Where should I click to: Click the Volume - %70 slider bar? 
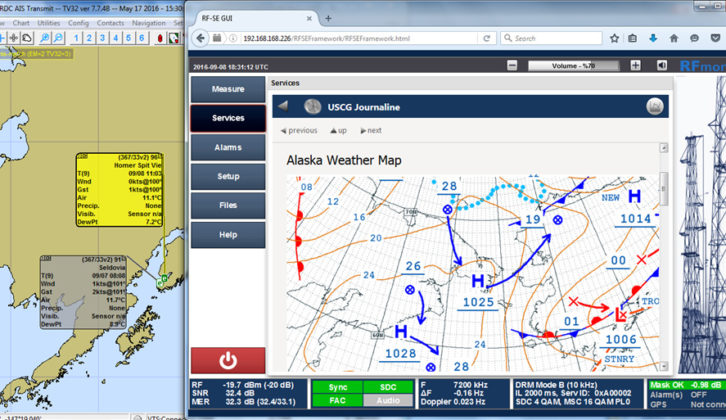573,66
